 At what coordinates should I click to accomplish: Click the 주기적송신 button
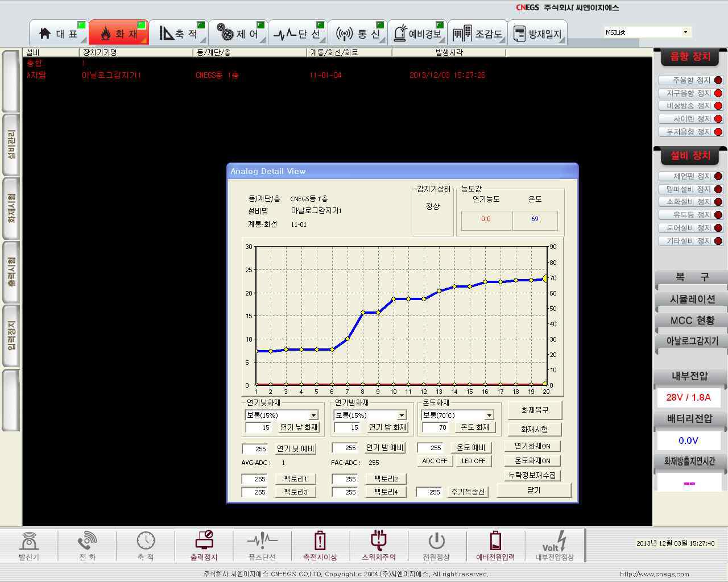point(468,492)
